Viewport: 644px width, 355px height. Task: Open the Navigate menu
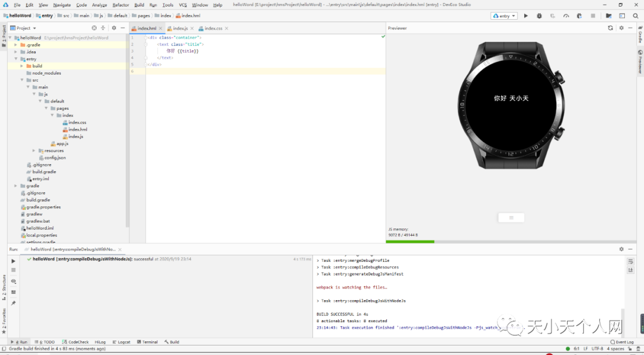point(62,5)
